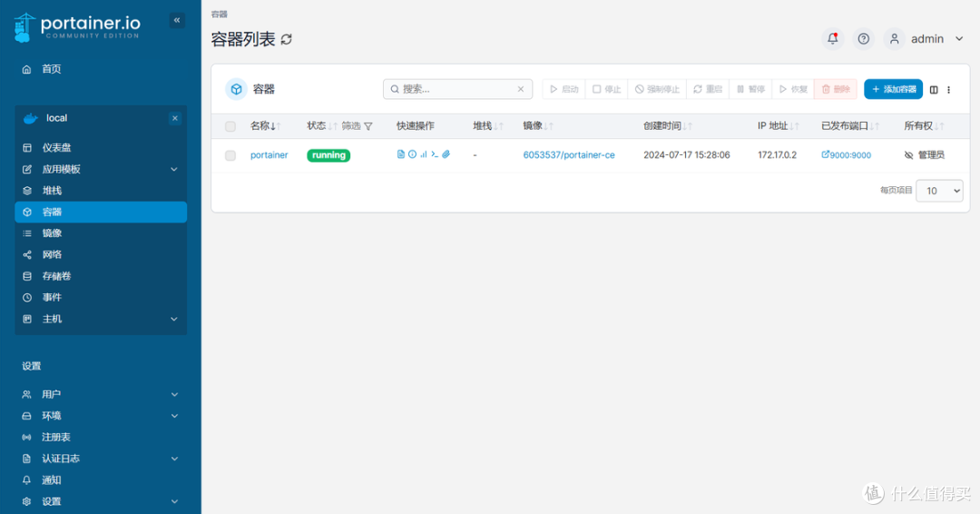Open the 每页项目 items-per-page dropdown
980x514 pixels.
click(x=939, y=191)
